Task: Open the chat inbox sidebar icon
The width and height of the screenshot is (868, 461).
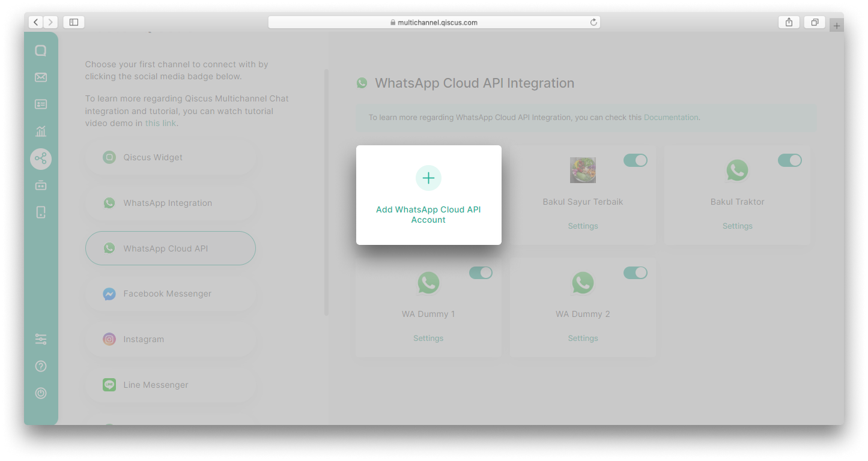Action: 41,51
